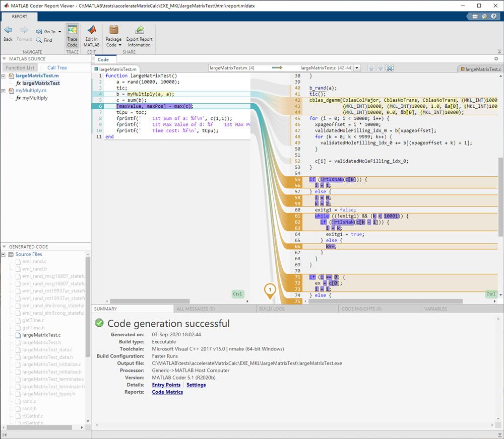This screenshot has width=504, height=439.
Task: Open trace mapping dropdown for largeMatrixTest.c
Action: [x=357, y=67]
